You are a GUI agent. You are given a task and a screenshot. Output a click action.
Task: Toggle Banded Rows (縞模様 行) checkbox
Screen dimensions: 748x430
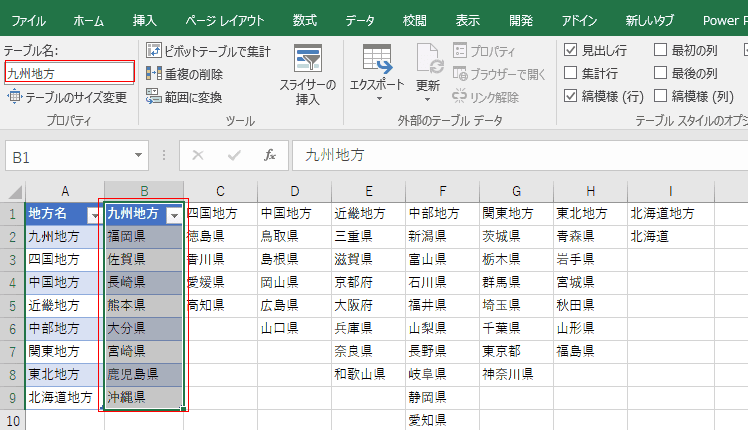pyautogui.click(x=571, y=95)
